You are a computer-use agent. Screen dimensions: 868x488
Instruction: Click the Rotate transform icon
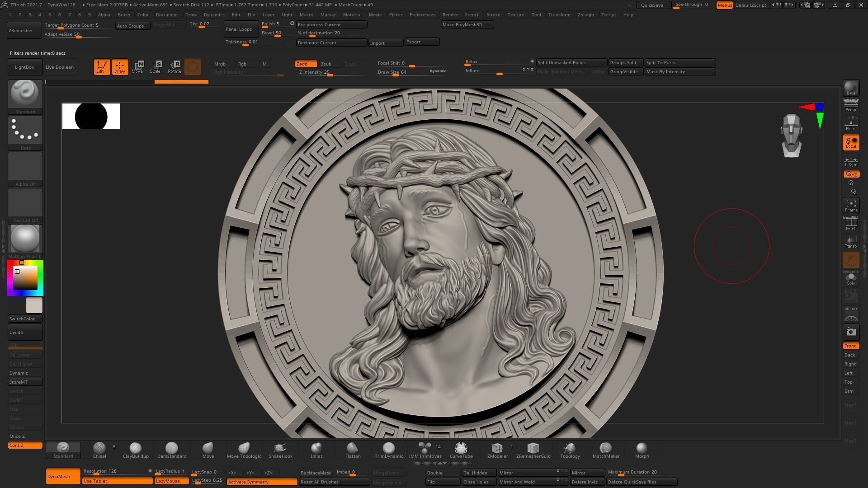(x=175, y=67)
